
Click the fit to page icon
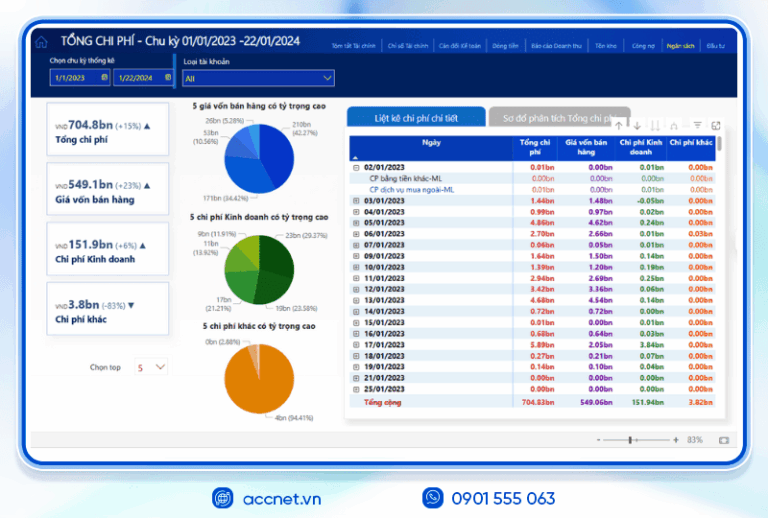(x=723, y=440)
